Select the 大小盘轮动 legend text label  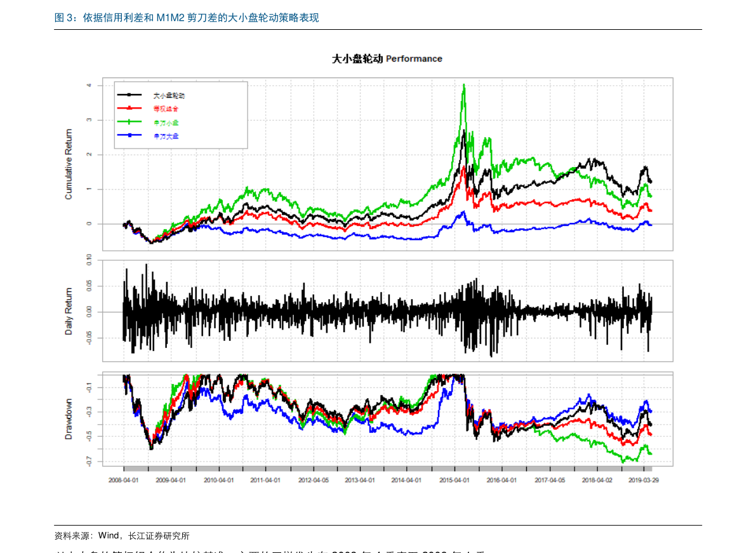[169, 95]
